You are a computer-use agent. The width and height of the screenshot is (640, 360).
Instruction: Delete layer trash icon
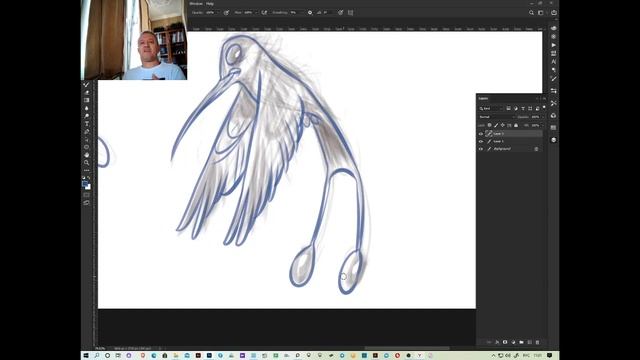click(537, 342)
